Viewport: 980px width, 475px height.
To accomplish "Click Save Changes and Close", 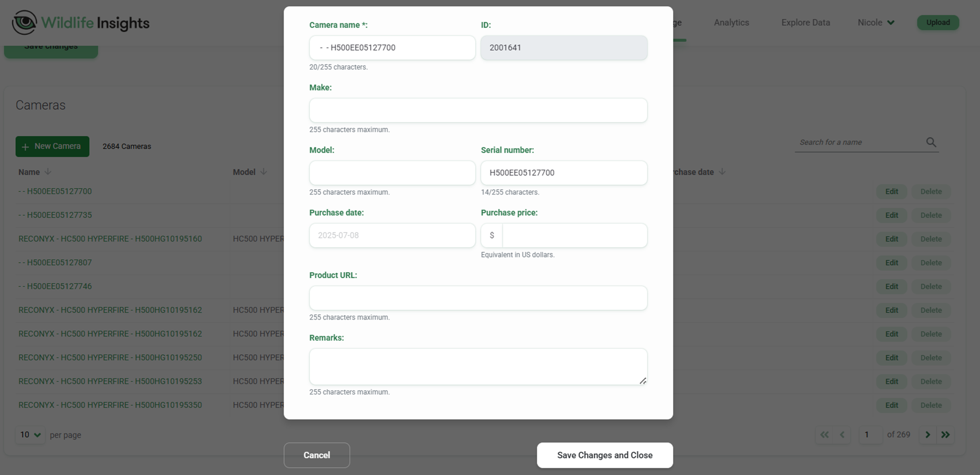I will 604,455.
